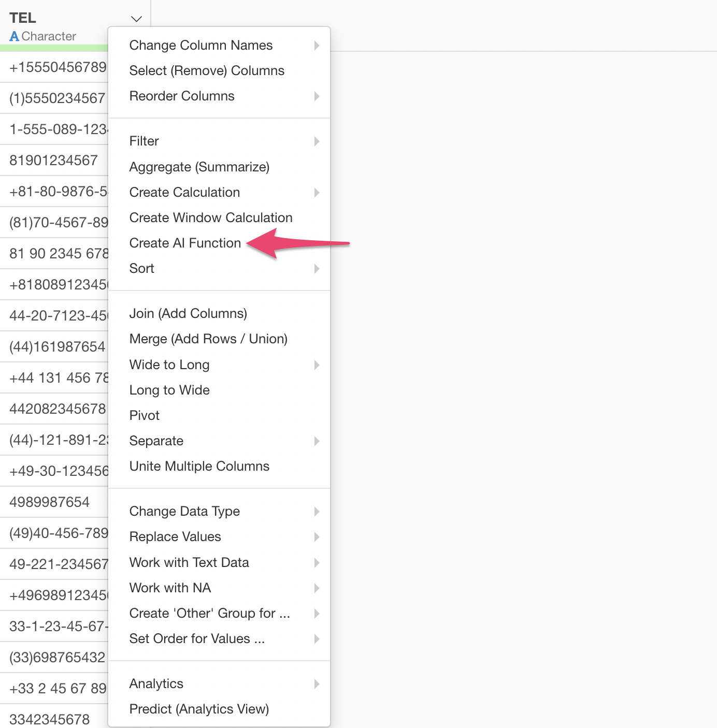This screenshot has height=728, width=717.
Task: Select Create Window Calculation
Action: pos(211,218)
